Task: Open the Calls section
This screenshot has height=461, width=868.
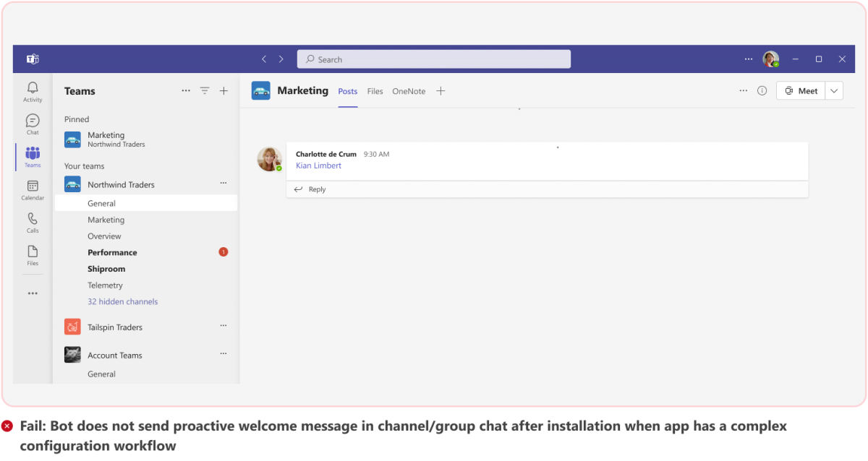Action: click(x=32, y=223)
